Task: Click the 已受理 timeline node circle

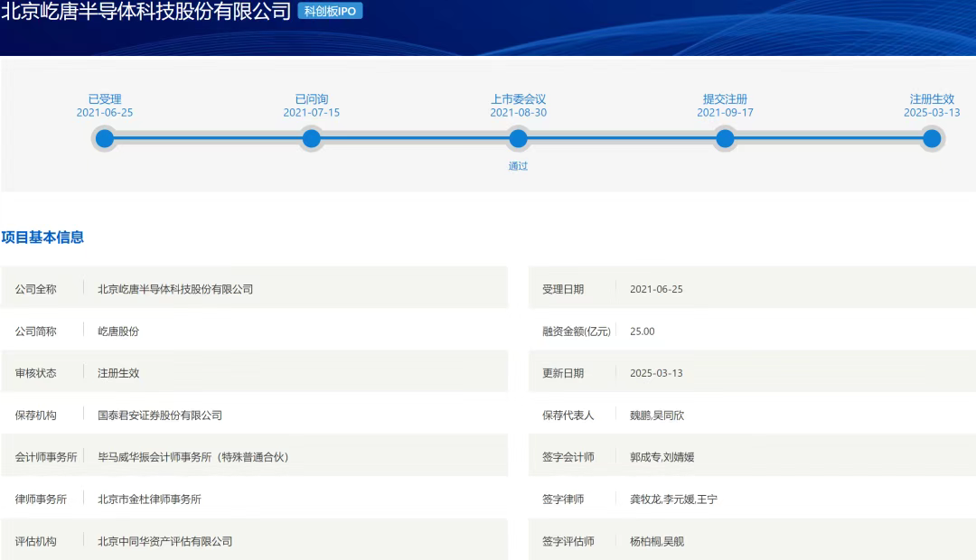Action: pyautogui.click(x=105, y=138)
